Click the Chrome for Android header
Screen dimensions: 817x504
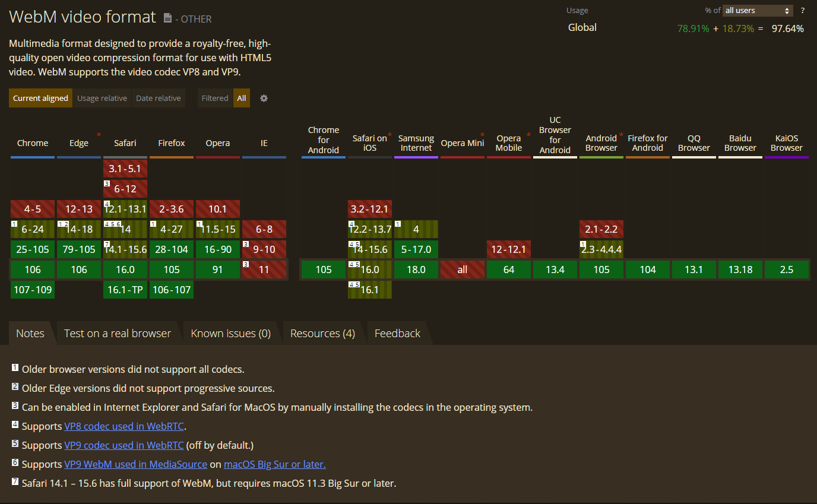[324, 140]
